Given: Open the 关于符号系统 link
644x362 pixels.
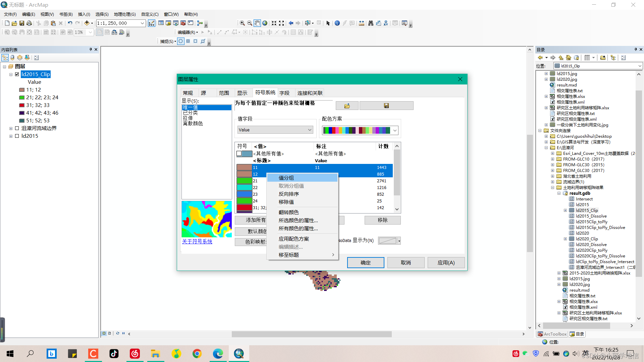Looking at the screenshot, I should [x=197, y=241].
